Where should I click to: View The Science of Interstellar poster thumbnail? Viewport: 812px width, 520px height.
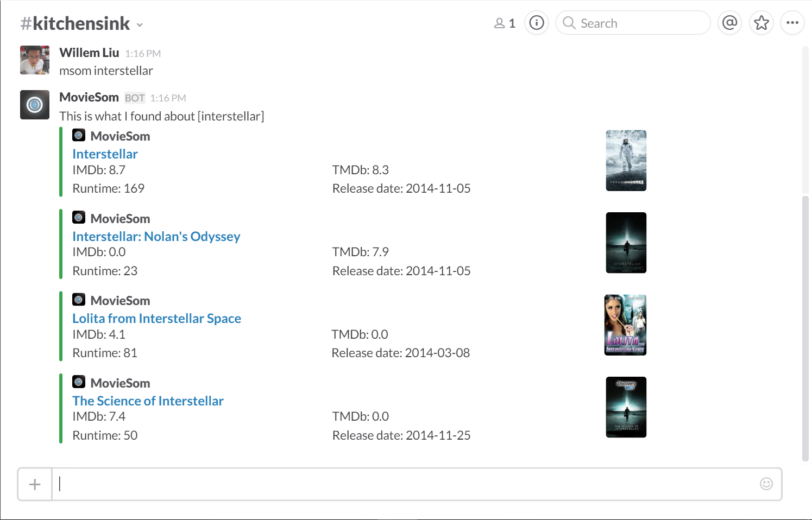626,407
